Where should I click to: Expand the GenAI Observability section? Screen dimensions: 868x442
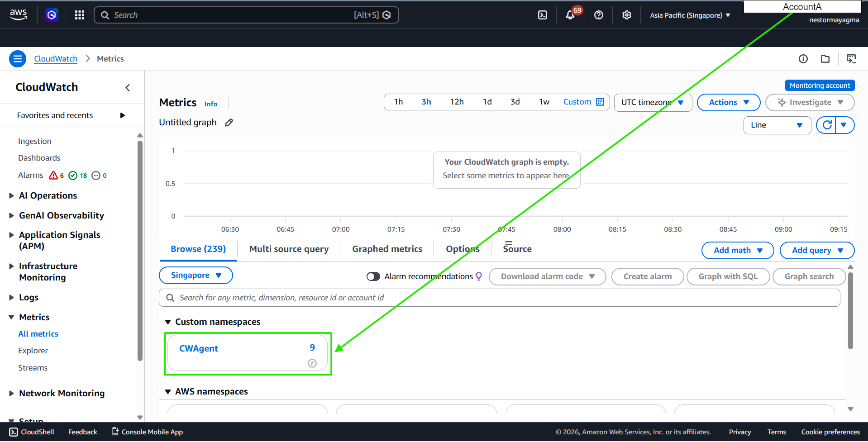click(x=11, y=216)
